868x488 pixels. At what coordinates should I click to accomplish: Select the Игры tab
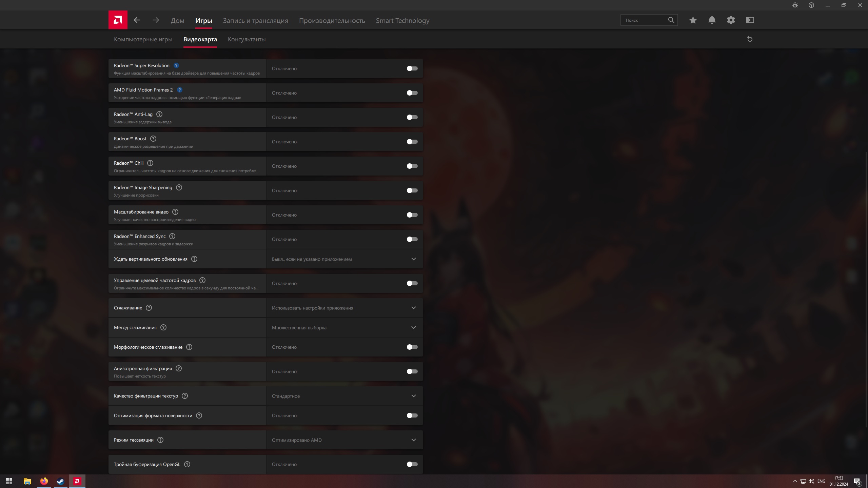[204, 21]
